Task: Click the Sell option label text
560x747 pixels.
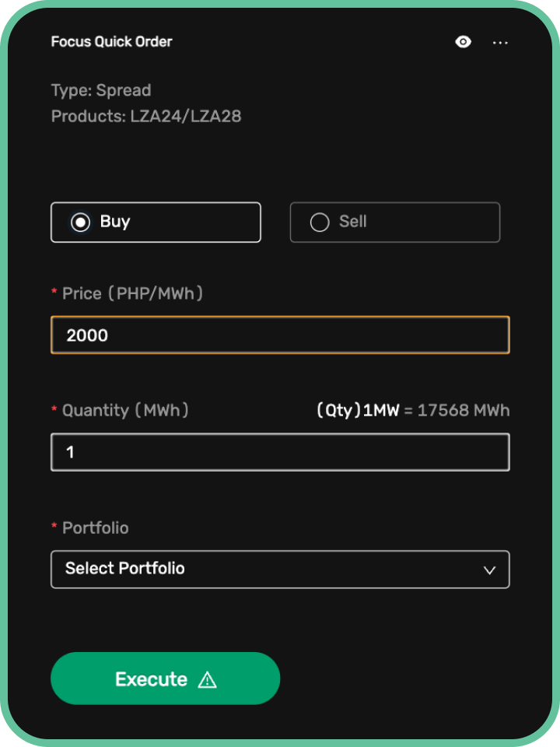Action: [353, 222]
